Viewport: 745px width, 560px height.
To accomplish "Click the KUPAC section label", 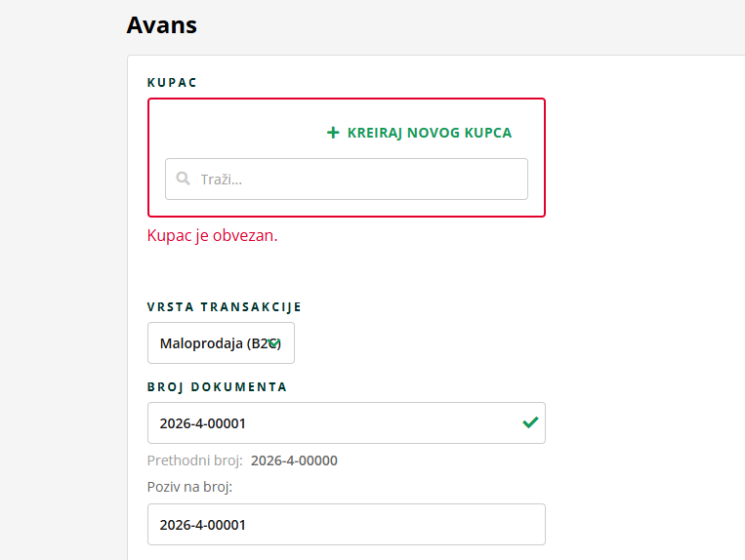I will (172, 82).
